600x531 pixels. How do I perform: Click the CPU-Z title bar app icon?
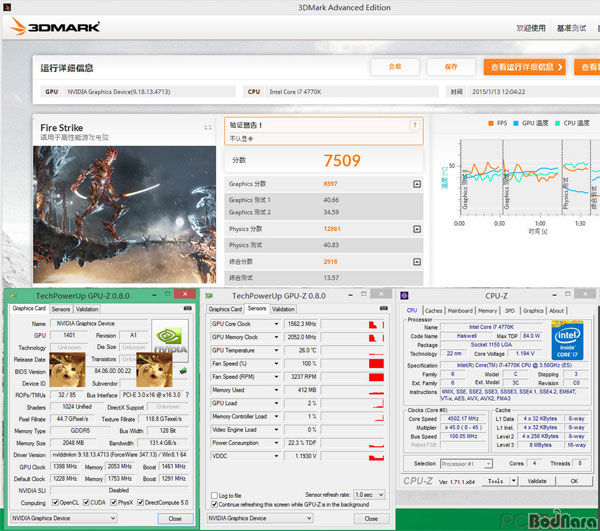pyautogui.click(x=404, y=296)
